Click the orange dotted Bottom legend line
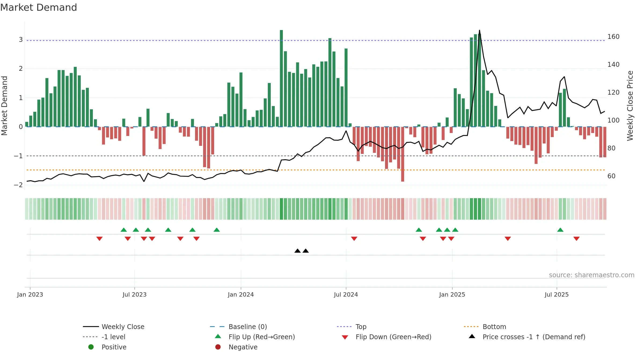 pyautogui.click(x=471, y=327)
